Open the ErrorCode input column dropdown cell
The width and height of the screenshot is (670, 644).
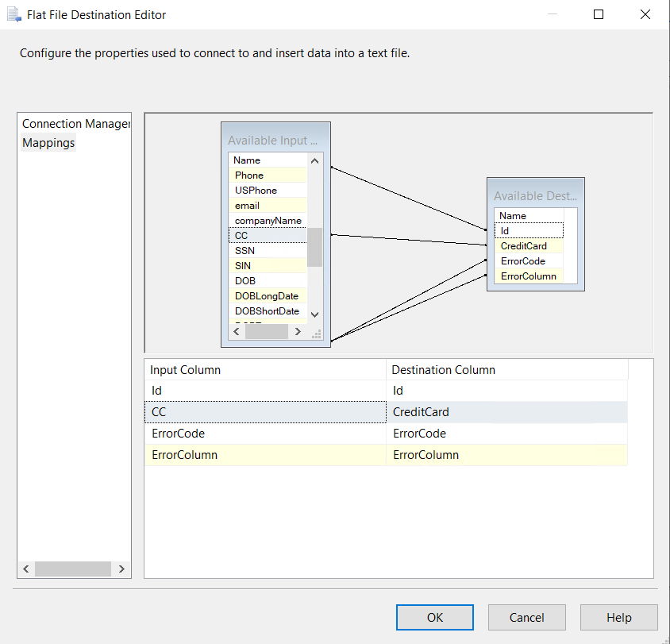[x=265, y=434]
